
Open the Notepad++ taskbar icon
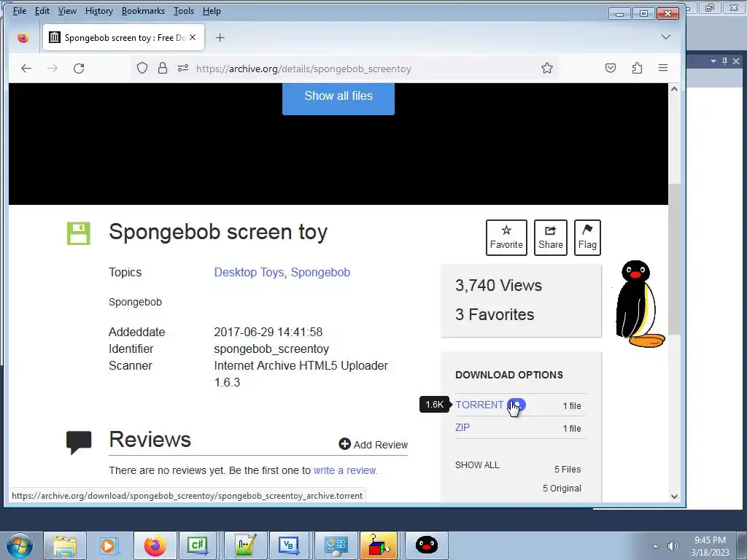tap(245, 545)
